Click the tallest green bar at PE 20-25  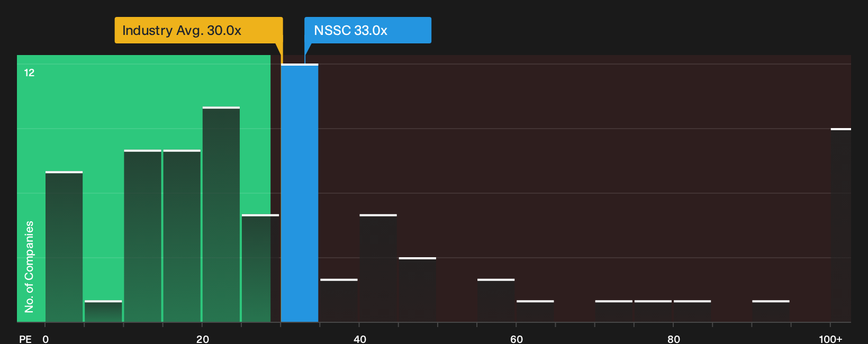pos(221,214)
